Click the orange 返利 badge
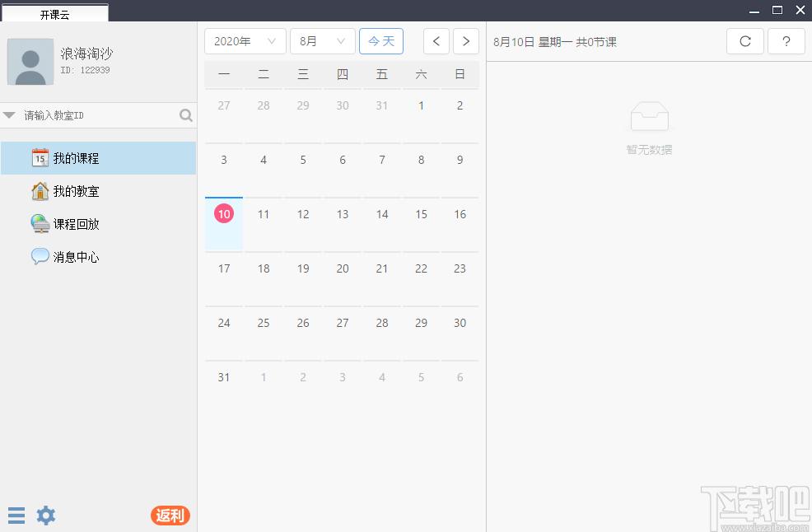 [x=170, y=516]
